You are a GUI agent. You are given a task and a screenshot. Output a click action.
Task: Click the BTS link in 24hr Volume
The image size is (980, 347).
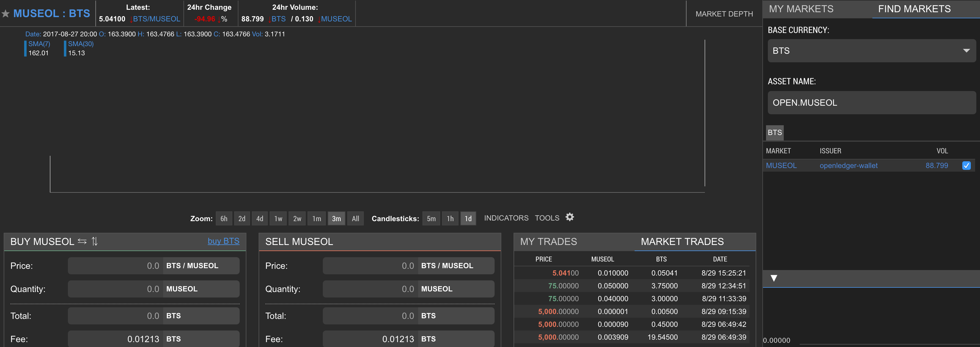point(278,19)
